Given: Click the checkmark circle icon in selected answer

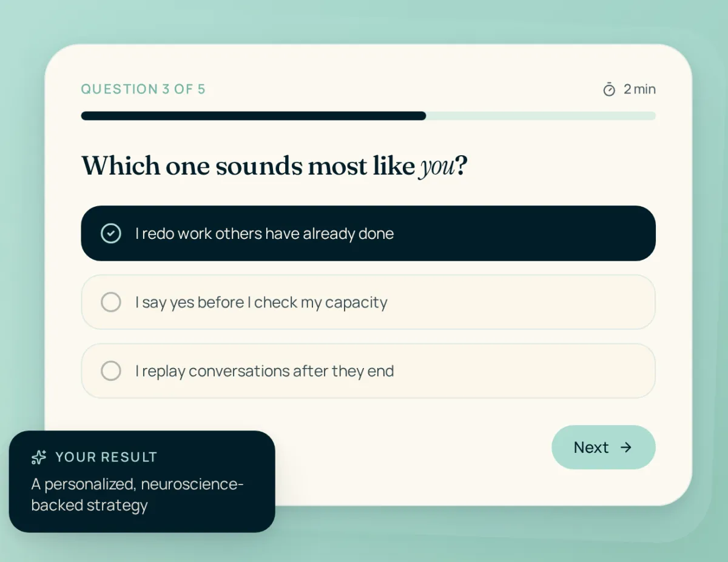Looking at the screenshot, I should 111,233.
